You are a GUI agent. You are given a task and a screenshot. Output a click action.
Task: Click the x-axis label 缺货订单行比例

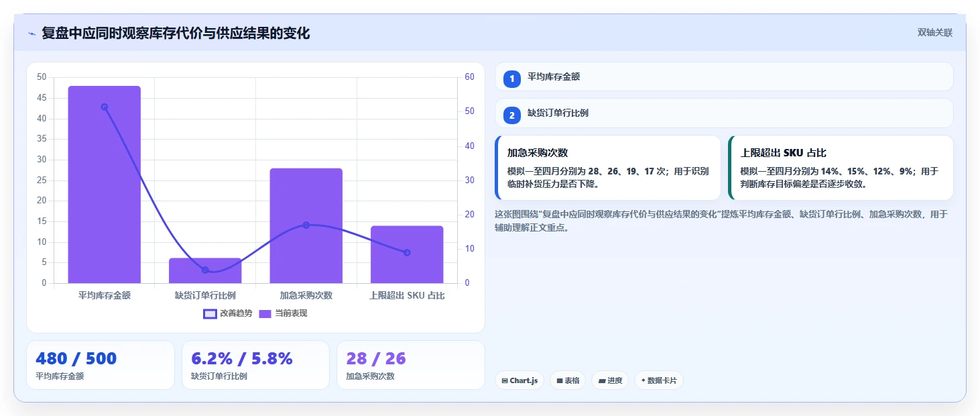[205, 295]
